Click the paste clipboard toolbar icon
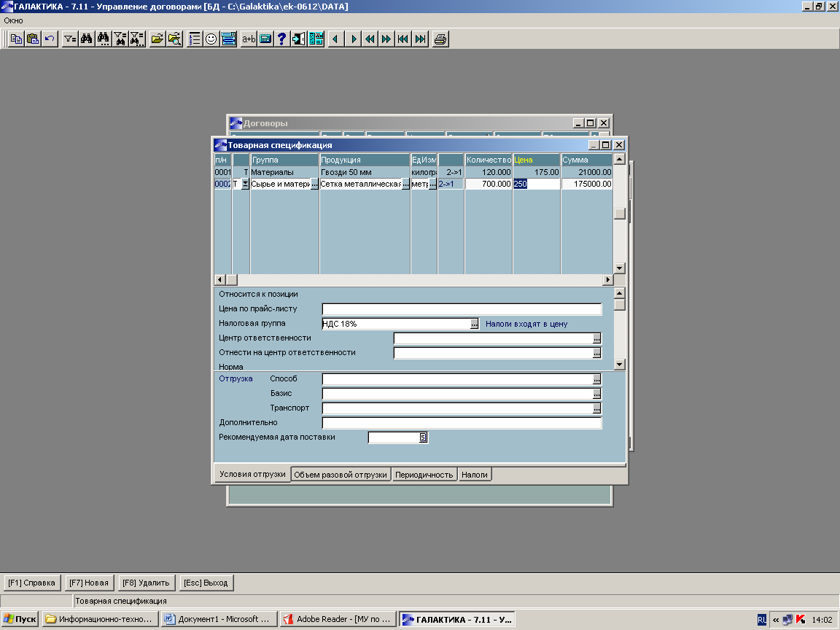 (33, 39)
